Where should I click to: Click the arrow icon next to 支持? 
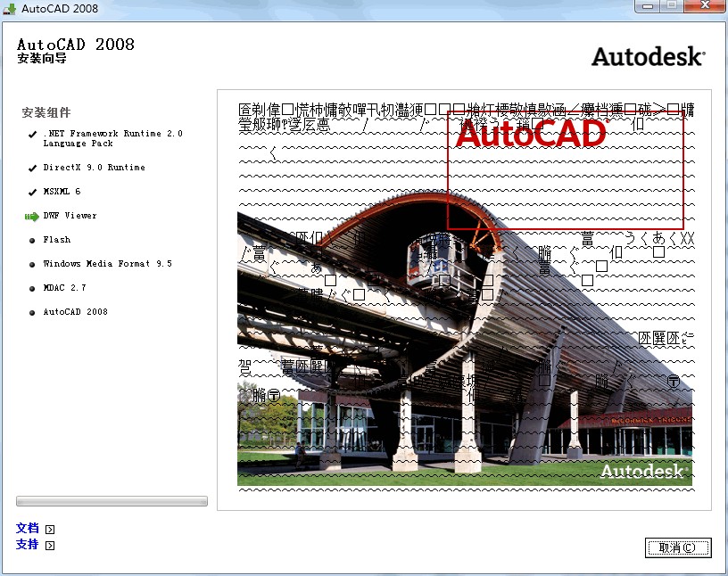[50, 545]
